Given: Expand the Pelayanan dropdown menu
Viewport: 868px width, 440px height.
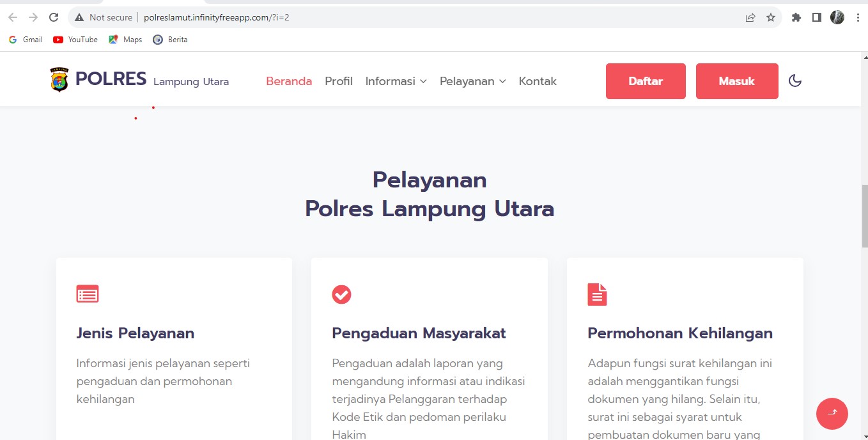Looking at the screenshot, I should (x=472, y=81).
